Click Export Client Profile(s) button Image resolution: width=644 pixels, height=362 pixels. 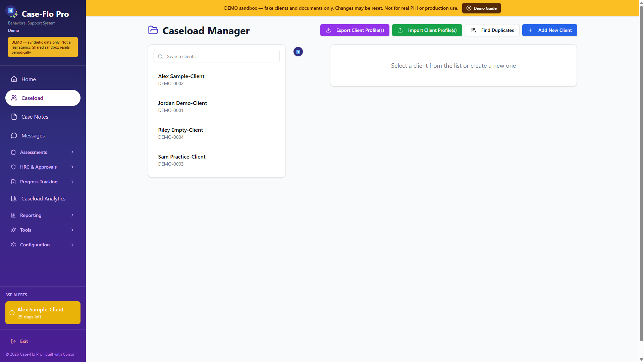coord(355,30)
